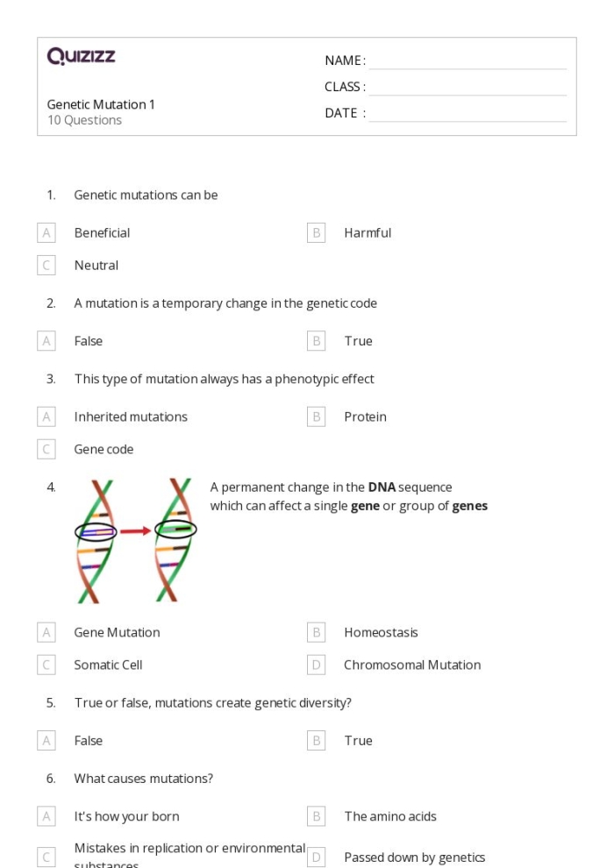Click the Quizizz logo
The image size is (614, 868).
click(x=81, y=57)
